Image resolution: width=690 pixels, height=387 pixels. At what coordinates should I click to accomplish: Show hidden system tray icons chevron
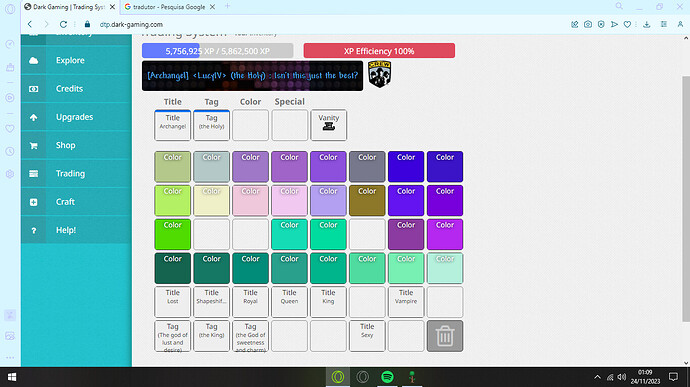pos(597,377)
